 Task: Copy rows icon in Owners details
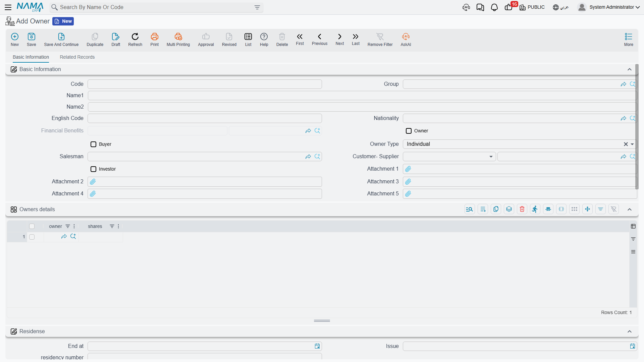496,209
